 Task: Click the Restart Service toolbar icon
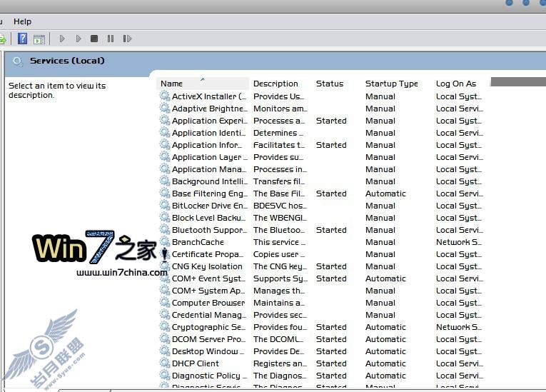(x=127, y=39)
